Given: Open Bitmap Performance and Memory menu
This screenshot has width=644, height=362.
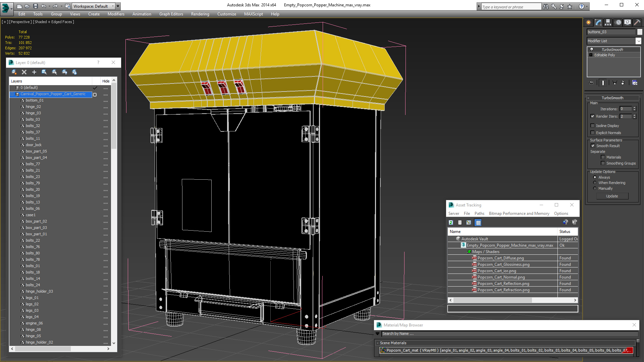Looking at the screenshot, I should click(519, 214).
